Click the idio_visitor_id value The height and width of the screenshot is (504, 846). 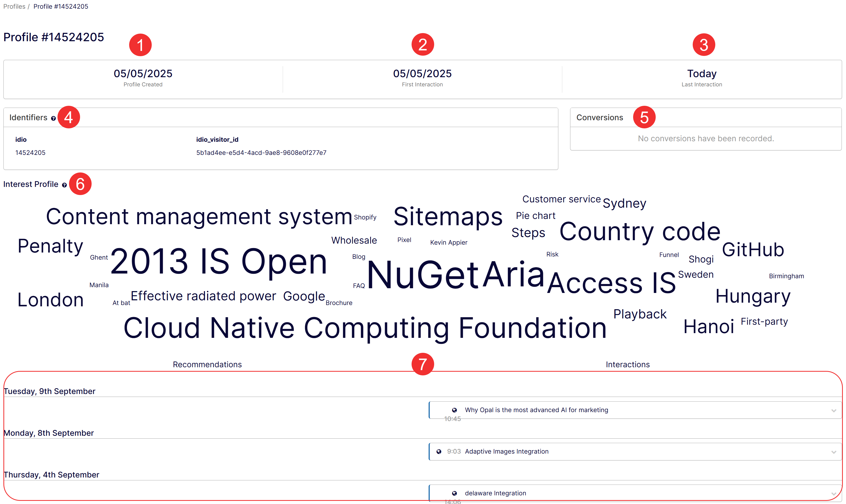click(x=261, y=153)
